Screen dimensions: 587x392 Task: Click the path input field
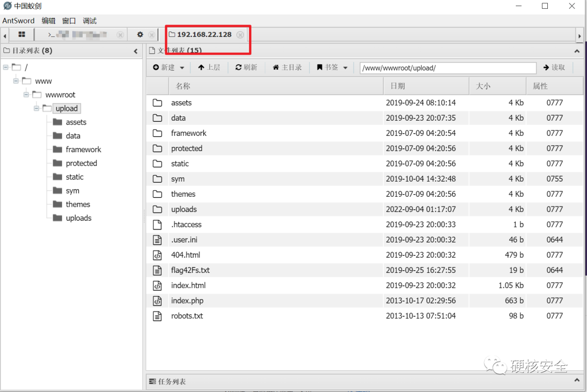448,68
